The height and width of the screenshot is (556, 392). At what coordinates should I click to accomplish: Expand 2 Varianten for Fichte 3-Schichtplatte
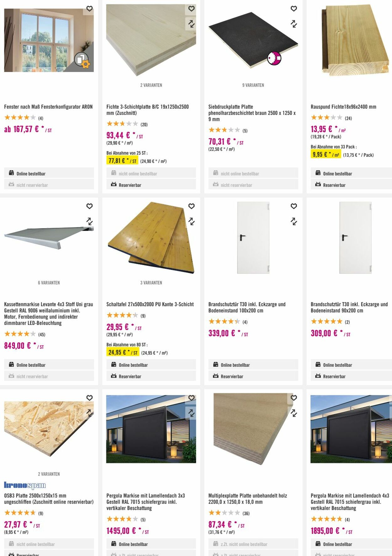point(151,85)
